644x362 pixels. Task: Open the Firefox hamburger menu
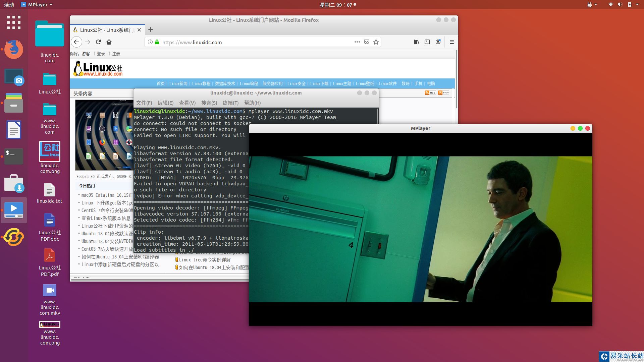pyautogui.click(x=452, y=42)
